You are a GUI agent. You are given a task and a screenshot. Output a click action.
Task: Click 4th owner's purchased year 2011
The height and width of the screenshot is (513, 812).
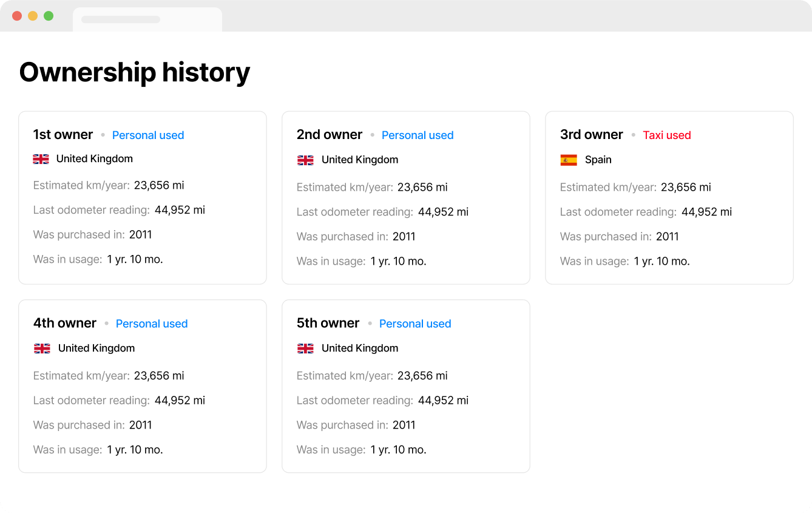(140, 425)
